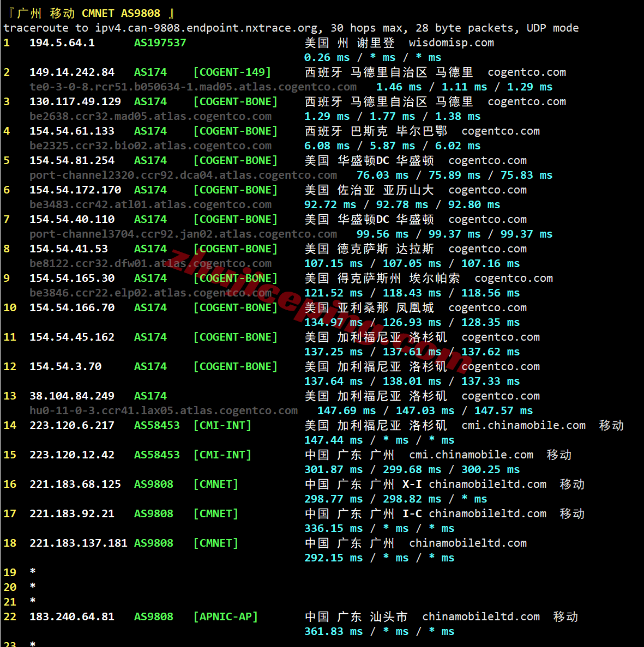This screenshot has width=644, height=647.
Task: Click IP address 130.117.49.129
Action: 75,101
